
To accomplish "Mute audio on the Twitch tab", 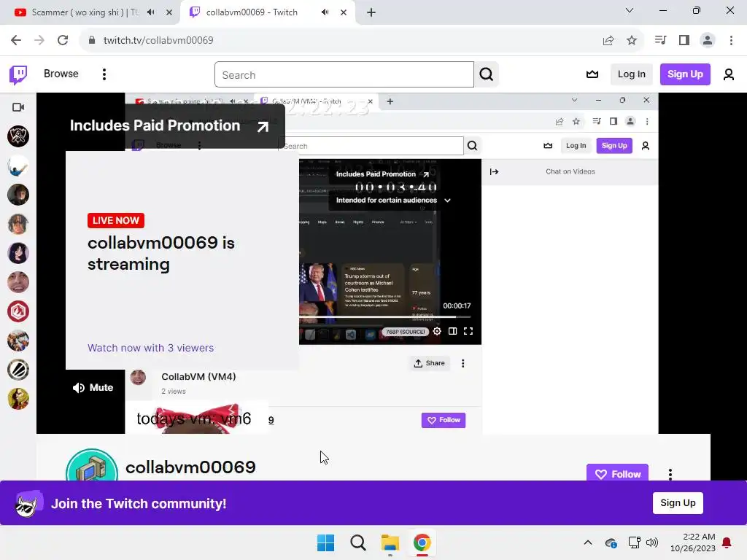I will tap(325, 12).
